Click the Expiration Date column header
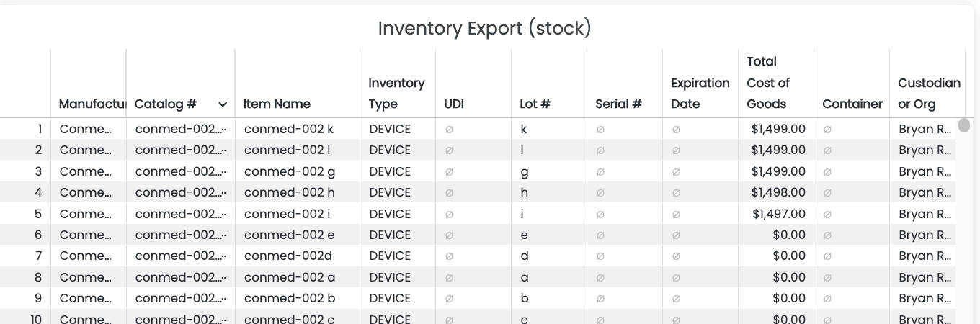 (700, 94)
